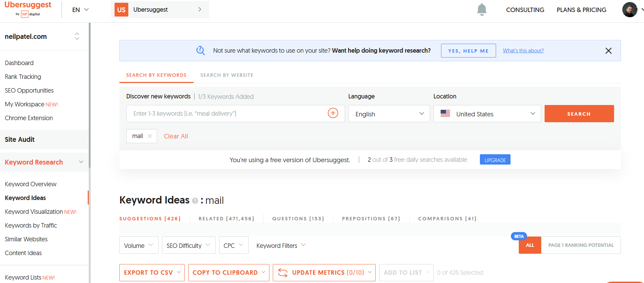Select the Questions (153) tab
This screenshot has width=644, height=283.
(298, 219)
